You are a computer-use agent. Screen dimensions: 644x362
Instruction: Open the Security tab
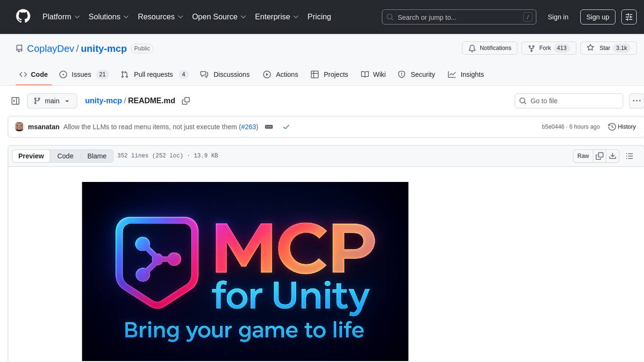click(417, 74)
